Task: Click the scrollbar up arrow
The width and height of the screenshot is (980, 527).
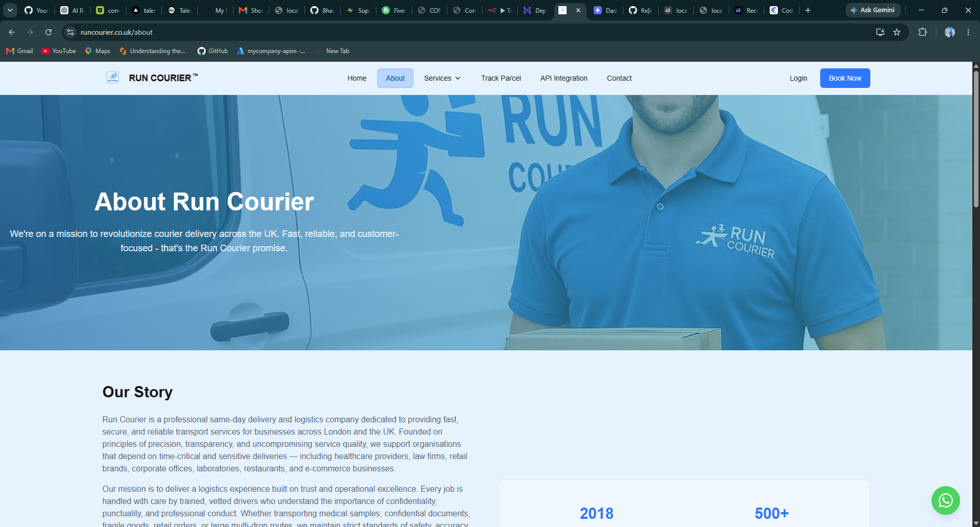Action: [976, 66]
